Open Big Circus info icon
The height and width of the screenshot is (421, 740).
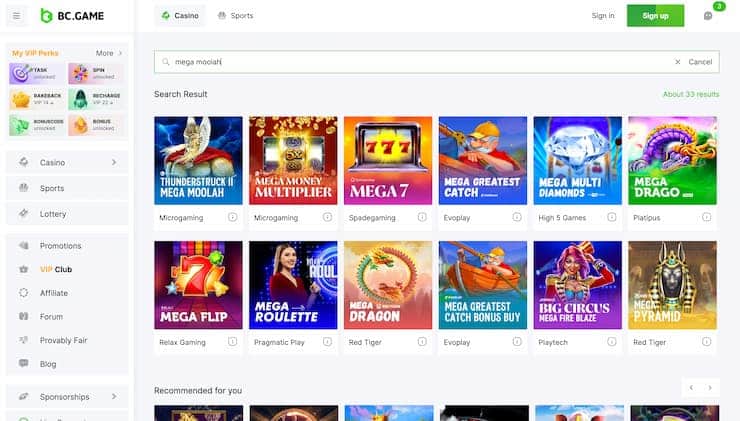[612, 342]
